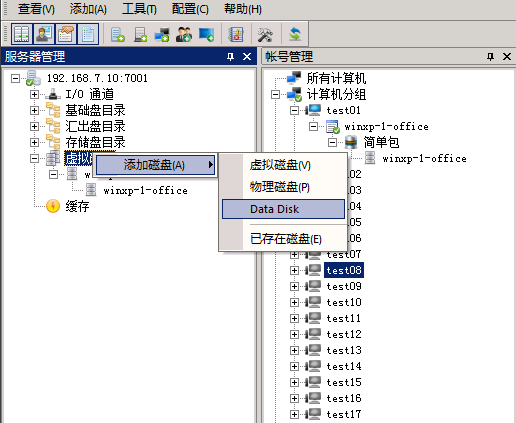Click the tools hammer and wrench icon
Screen dimensions: 516x423
tap(265, 34)
